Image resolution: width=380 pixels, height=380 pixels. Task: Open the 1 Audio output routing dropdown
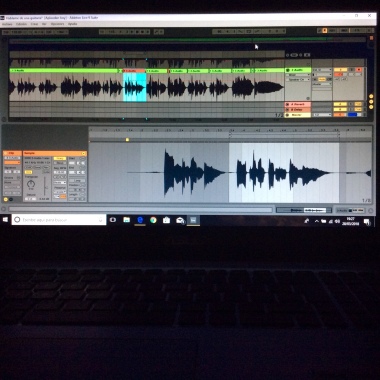(322, 84)
